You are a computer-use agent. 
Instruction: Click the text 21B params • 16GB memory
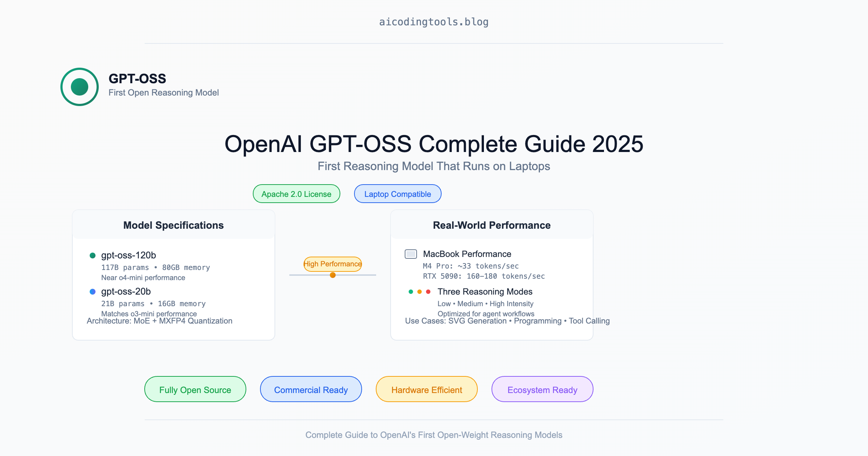pyautogui.click(x=153, y=304)
